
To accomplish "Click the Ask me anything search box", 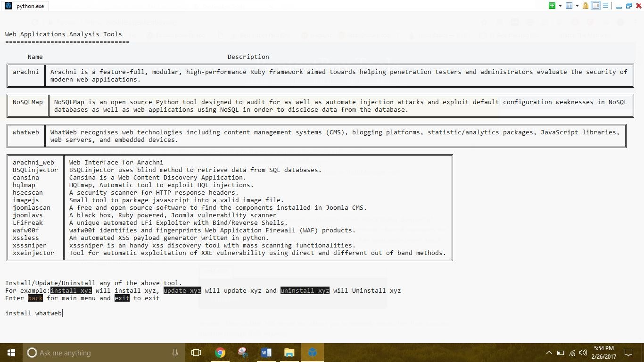I will pos(104,353).
